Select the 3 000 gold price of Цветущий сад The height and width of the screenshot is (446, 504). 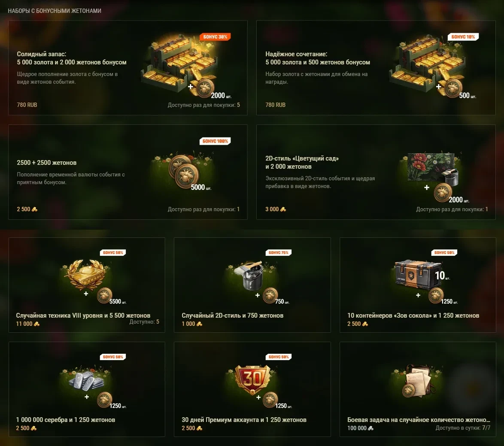[276, 209]
